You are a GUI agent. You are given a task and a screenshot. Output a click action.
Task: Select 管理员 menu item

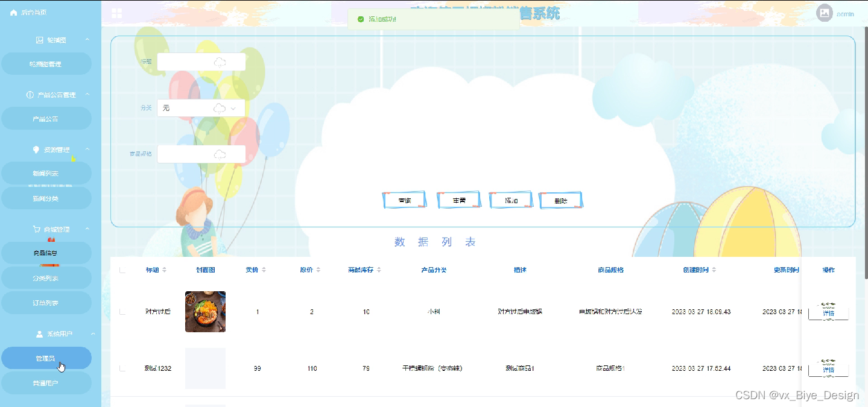[46, 358]
